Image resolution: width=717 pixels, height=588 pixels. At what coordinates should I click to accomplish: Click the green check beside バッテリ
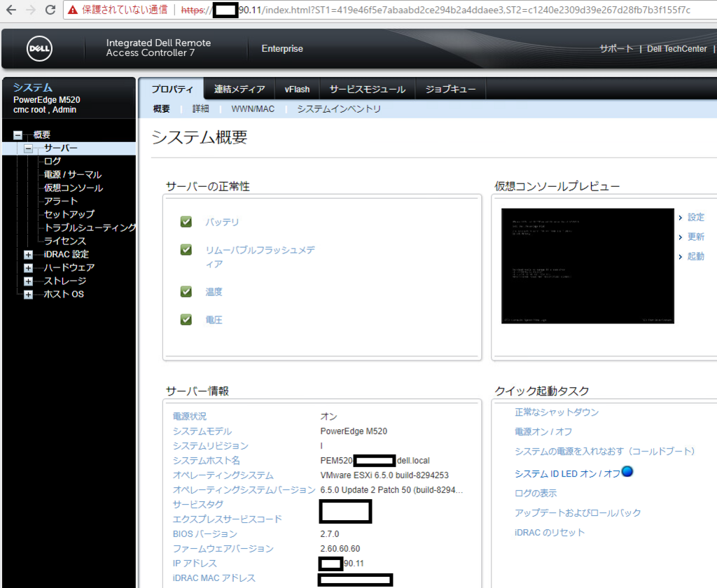click(x=186, y=222)
